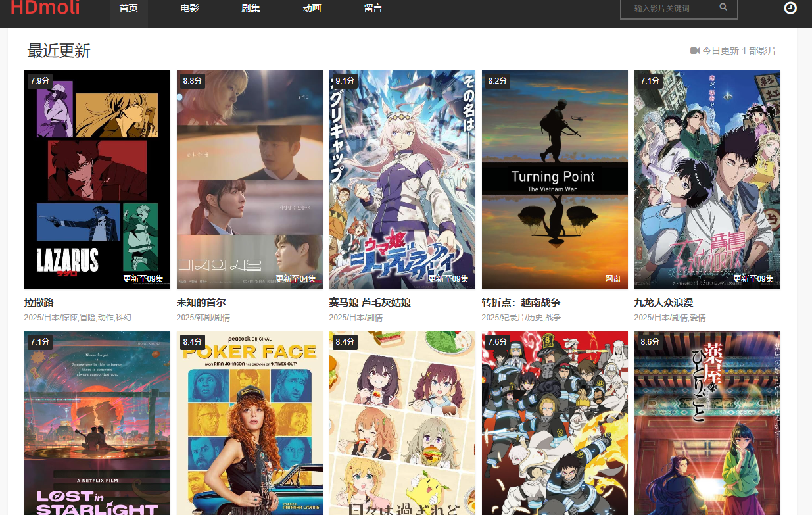Click the 赛马娘 芦毛灰姑娘 title link
Viewport: 812px width, 515px height.
pos(370,303)
